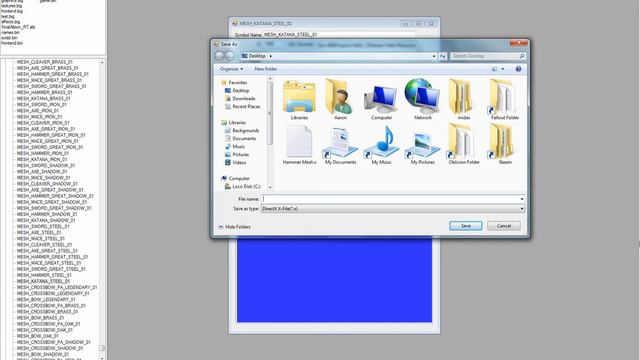Viewport: 640px width, 360px height.
Task: Click the Back navigation arrow
Action: click(x=220, y=56)
